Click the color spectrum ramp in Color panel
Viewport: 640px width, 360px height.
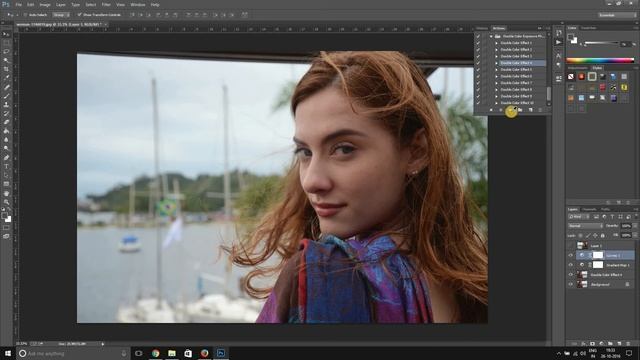click(600, 60)
